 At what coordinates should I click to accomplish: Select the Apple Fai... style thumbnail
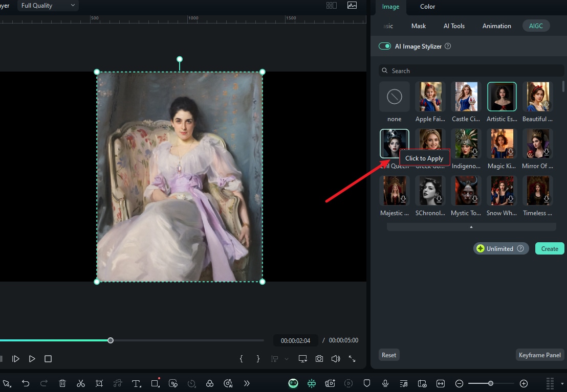[x=430, y=97]
